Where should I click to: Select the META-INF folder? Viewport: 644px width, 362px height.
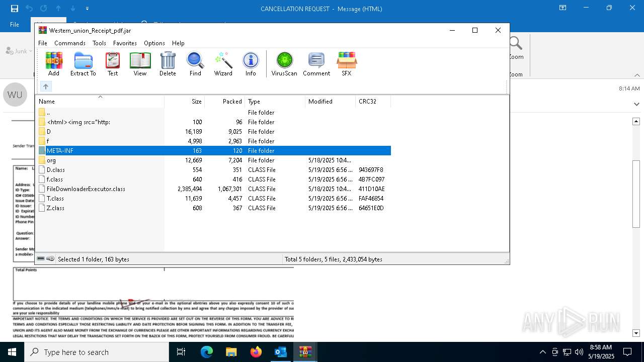pos(213,150)
